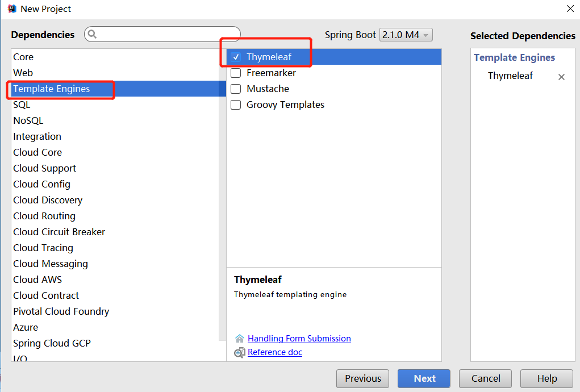This screenshot has height=392, width=580.
Task: Tick the Mustache checkbox
Action: [236, 89]
